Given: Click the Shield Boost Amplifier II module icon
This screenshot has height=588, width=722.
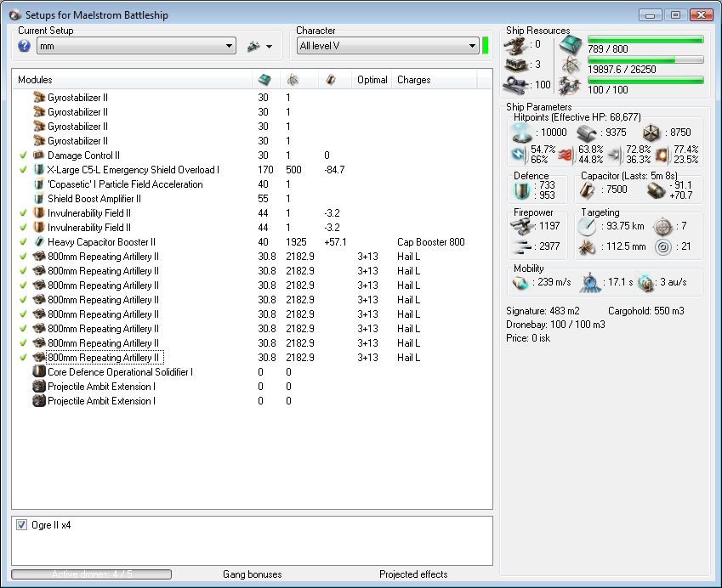Looking at the screenshot, I should click(38, 198).
